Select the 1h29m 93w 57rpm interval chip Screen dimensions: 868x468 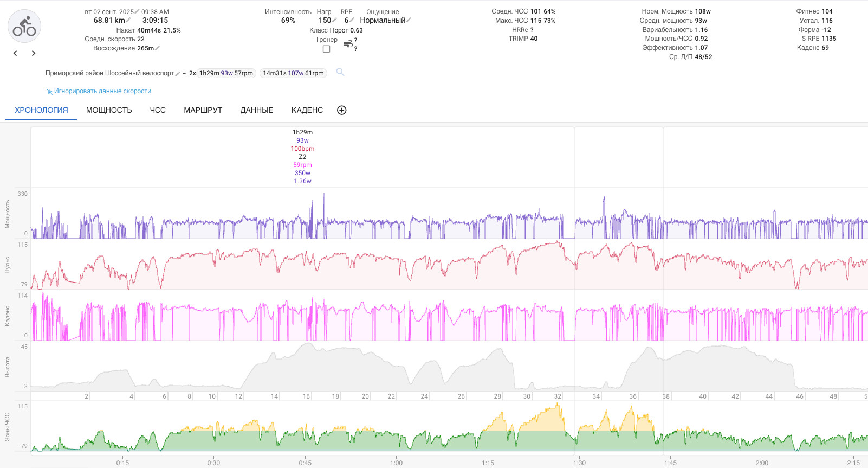click(226, 73)
